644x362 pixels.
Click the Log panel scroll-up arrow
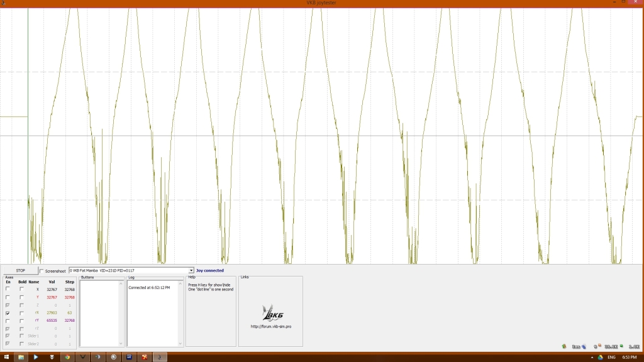point(180,283)
